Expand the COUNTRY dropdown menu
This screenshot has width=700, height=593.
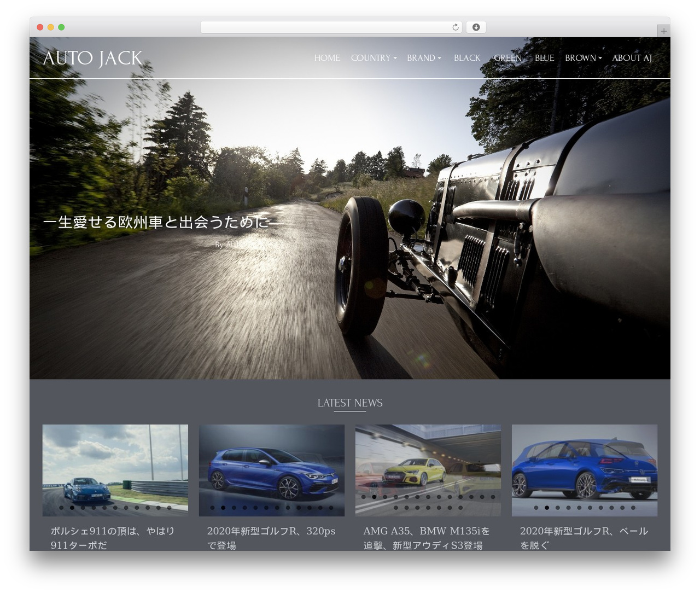click(x=374, y=58)
